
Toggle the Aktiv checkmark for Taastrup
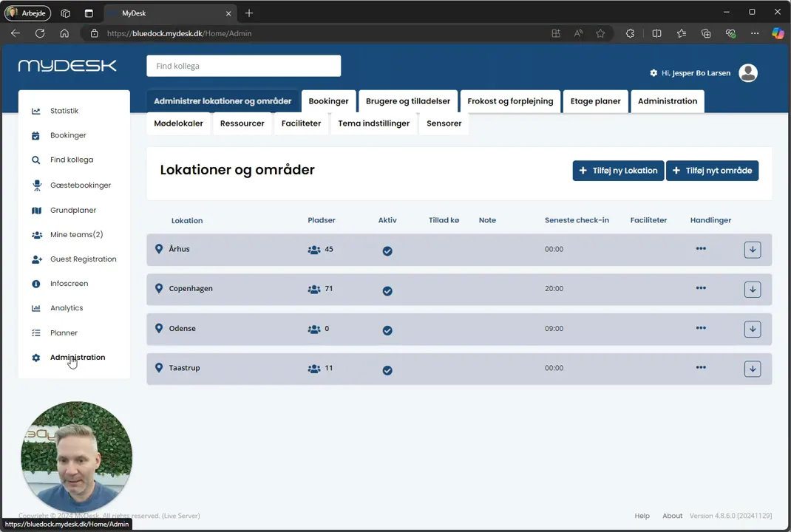(387, 371)
